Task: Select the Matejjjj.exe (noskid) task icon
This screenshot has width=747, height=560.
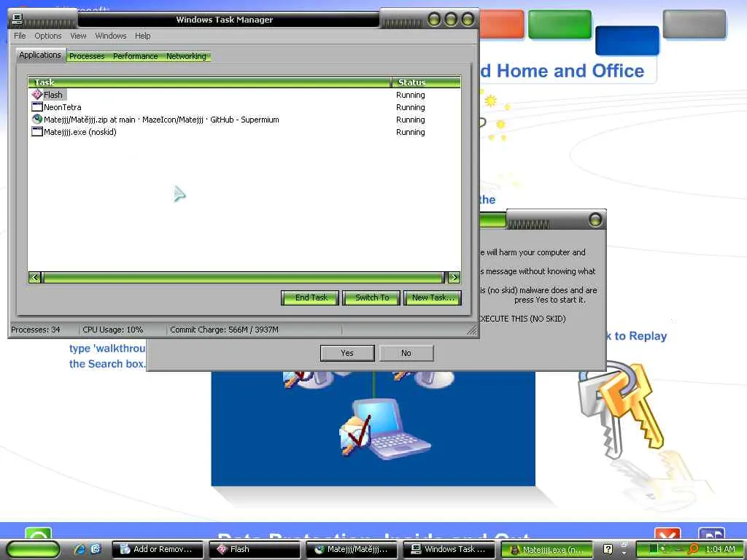Action: tap(37, 131)
